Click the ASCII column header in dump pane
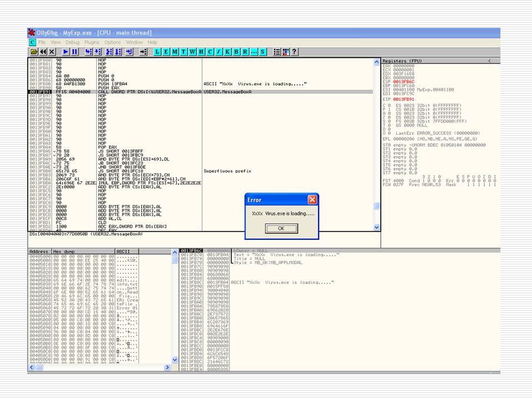Viewport: 532px width, 399px height. point(127,252)
